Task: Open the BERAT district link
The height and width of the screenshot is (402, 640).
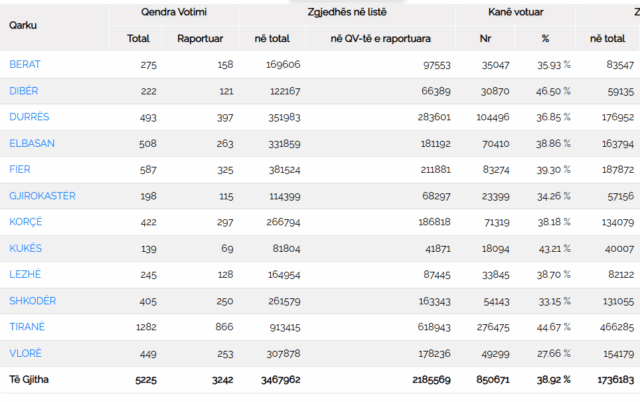Action: tap(25, 64)
